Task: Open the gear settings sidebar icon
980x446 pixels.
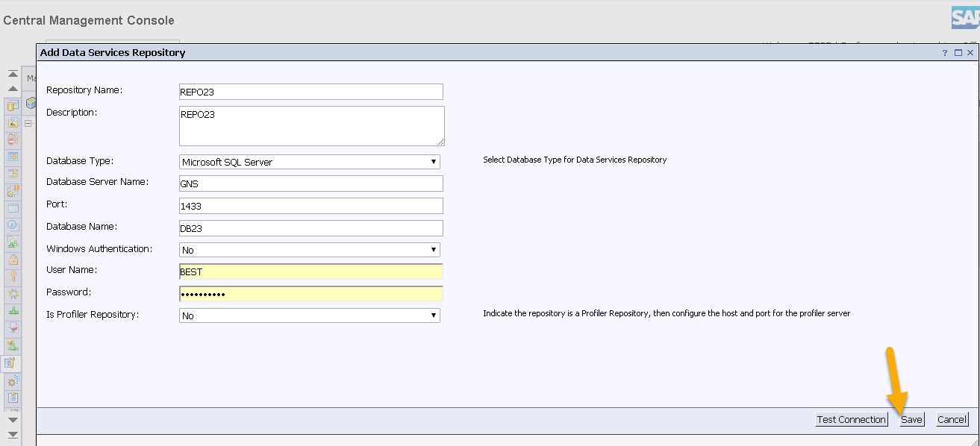Action: pos(13,381)
